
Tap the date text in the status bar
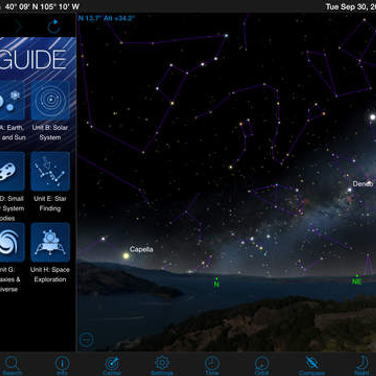point(351,6)
